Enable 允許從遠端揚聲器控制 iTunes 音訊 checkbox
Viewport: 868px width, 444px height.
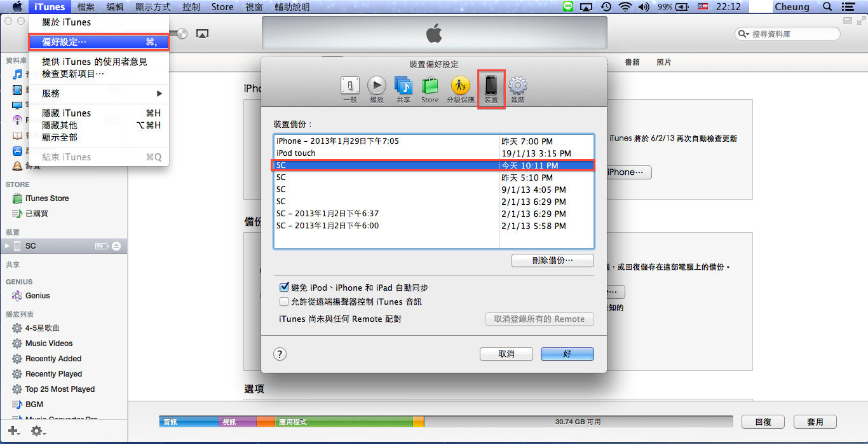pyautogui.click(x=284, y=302)
